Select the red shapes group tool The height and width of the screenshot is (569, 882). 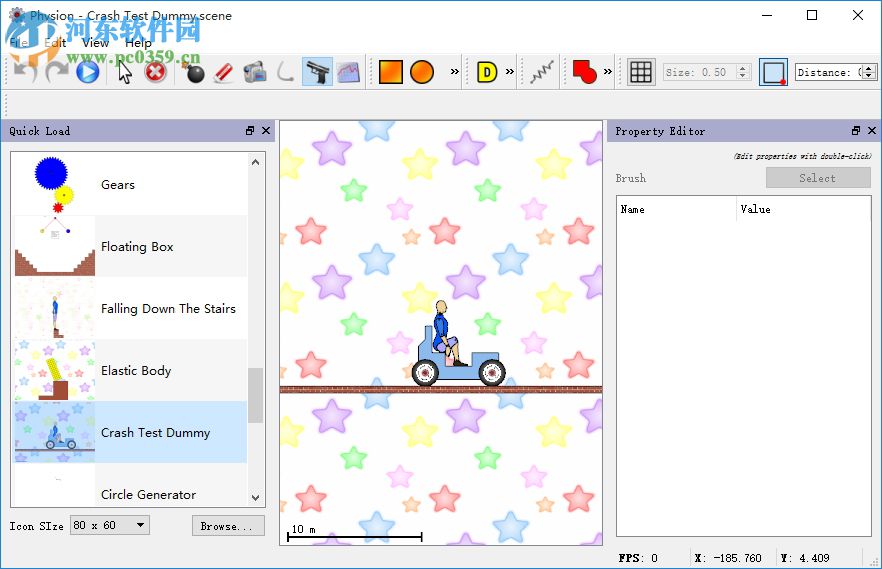click(584, 72)
